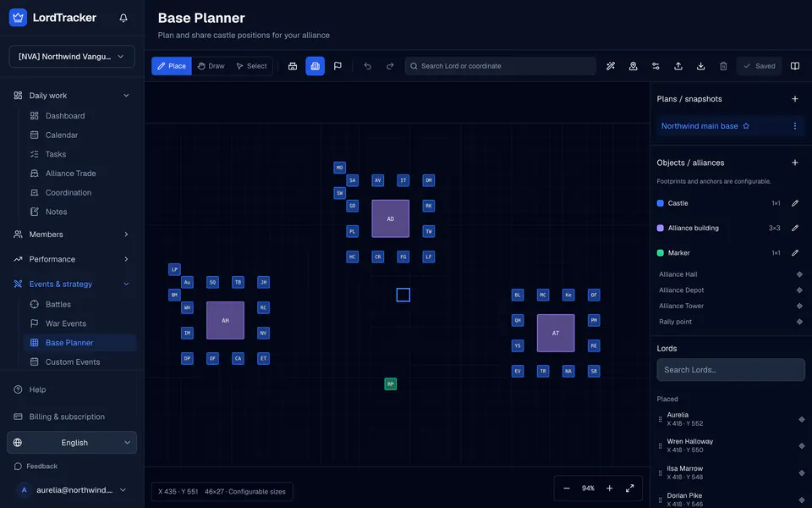Open the Help link
This screenshot has width=812, height=508.
click(71, 389)
